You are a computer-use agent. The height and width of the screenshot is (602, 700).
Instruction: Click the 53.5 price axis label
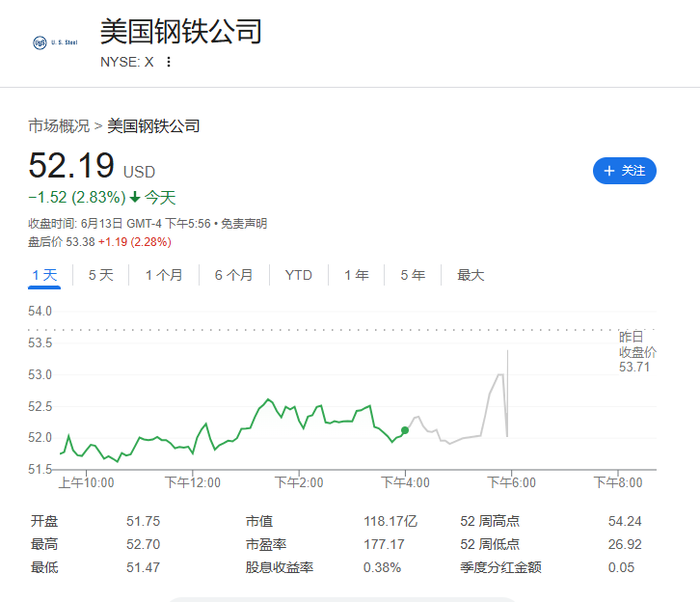[x=40, y=343]
